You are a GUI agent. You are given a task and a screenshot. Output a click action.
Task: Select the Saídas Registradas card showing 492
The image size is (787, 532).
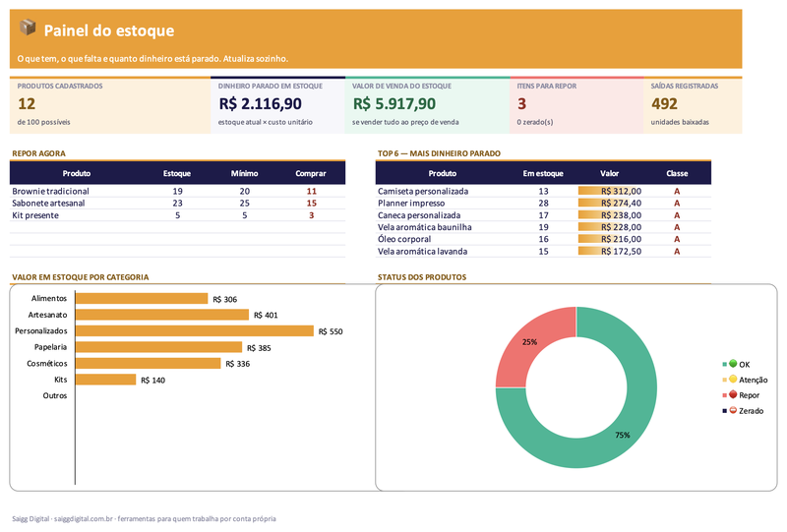tap(693, 105)
